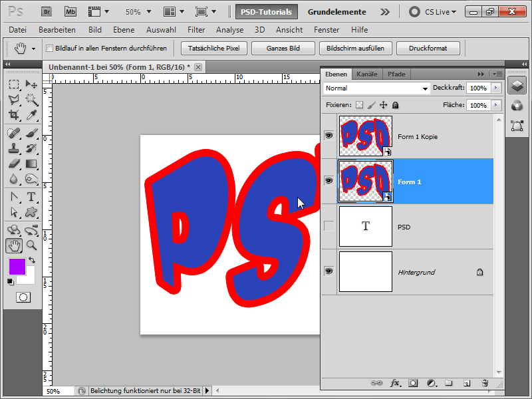Click the Ganzes Bild button
This screenshot has width=532, height=399.
click(283, 48)
